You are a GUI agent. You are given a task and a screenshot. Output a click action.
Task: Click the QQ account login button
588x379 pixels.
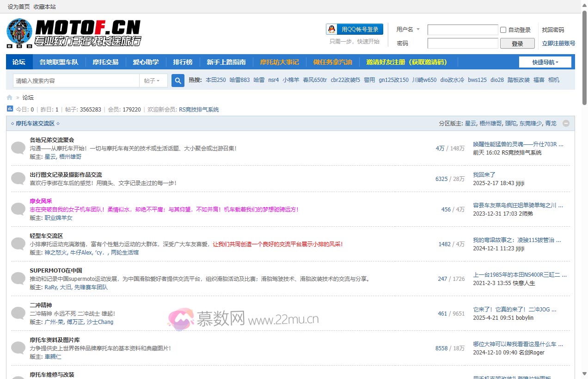[x=355, y=29]
